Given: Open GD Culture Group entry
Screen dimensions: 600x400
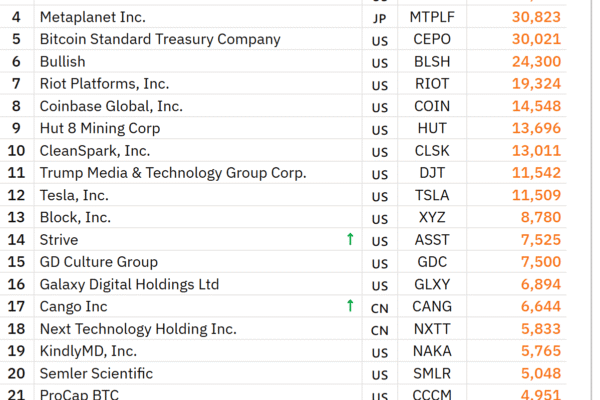Looking at the screenshot, I should (98, 262).
